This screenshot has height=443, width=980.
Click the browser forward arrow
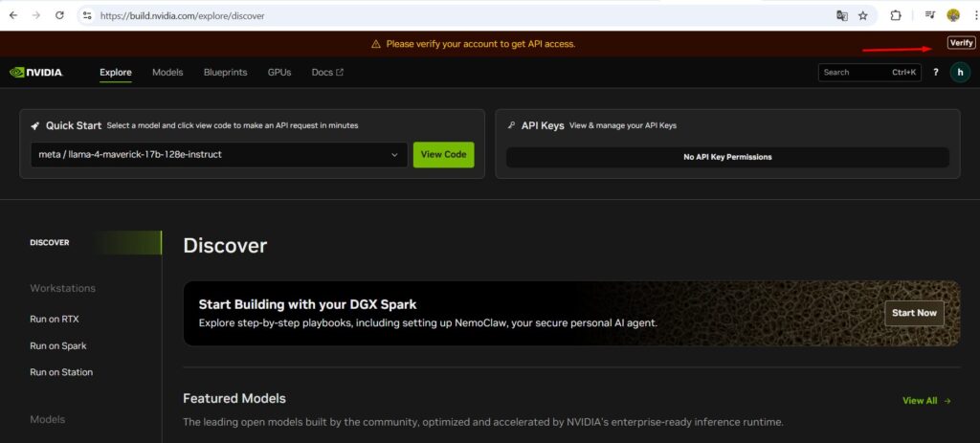click(36, 15)
